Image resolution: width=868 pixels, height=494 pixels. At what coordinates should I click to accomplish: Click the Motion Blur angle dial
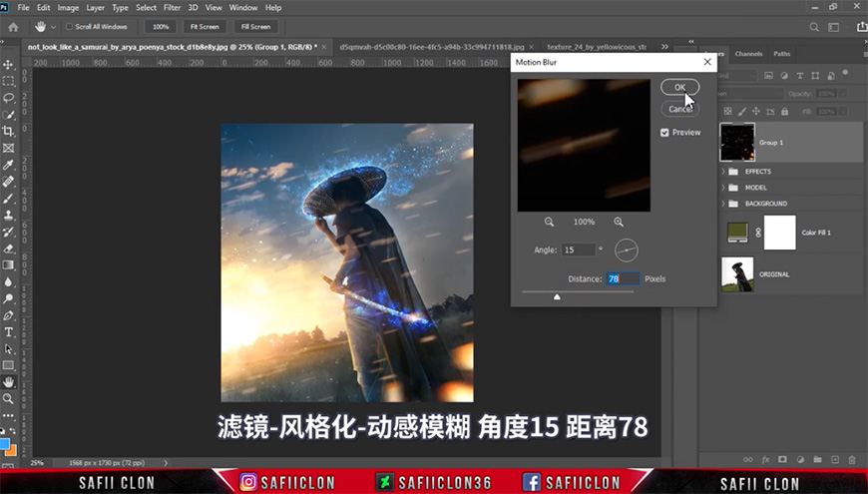(x=627, y=250)
